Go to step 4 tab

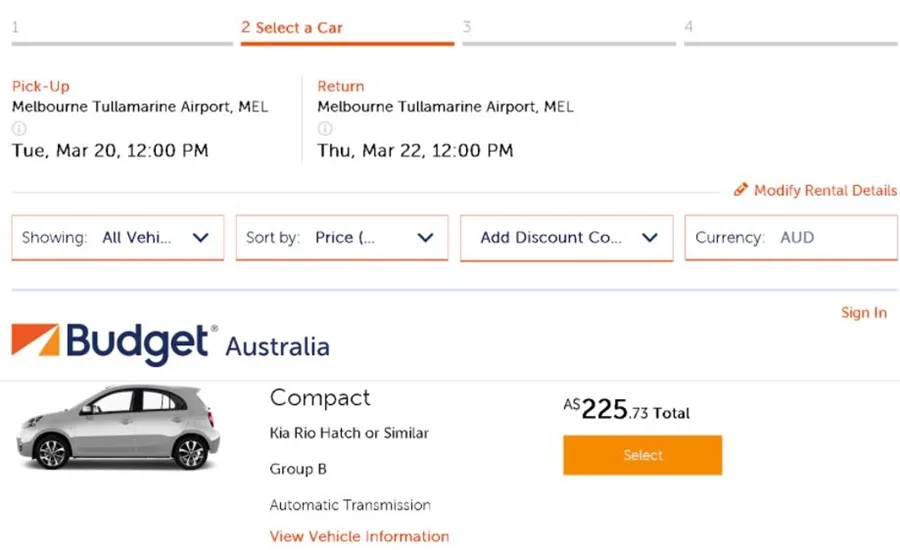pos(790,30)
